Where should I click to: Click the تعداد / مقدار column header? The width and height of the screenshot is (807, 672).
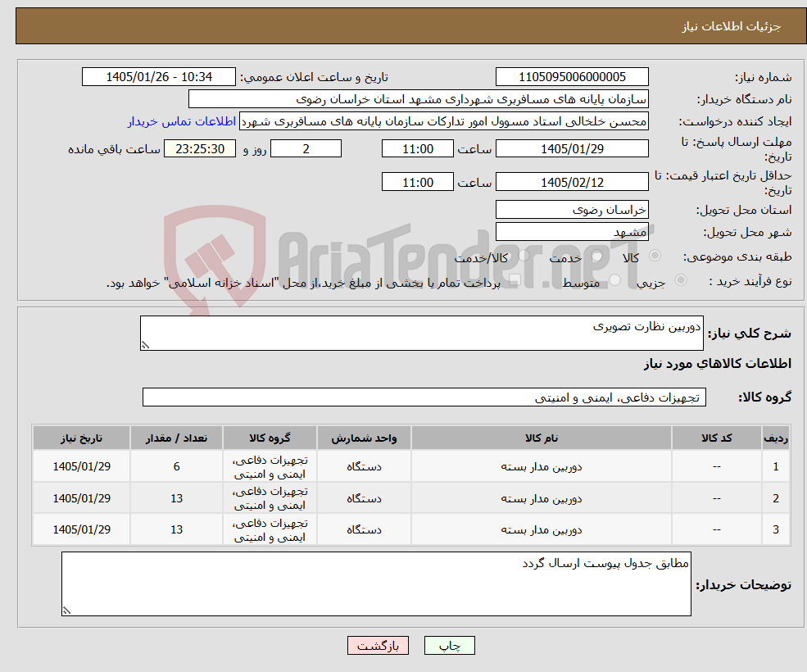pos(176,438)
